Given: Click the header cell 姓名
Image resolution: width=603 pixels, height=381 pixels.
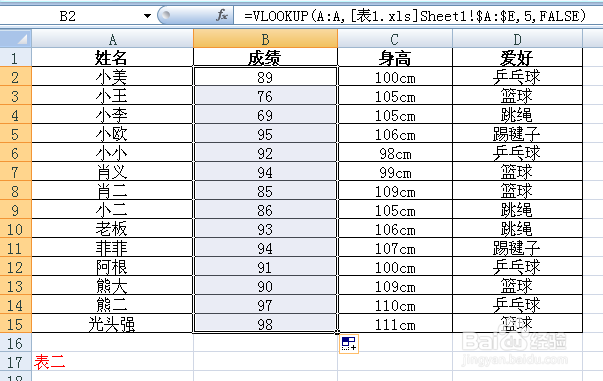Looking at the screenshot, I should [x=112, y=57].
